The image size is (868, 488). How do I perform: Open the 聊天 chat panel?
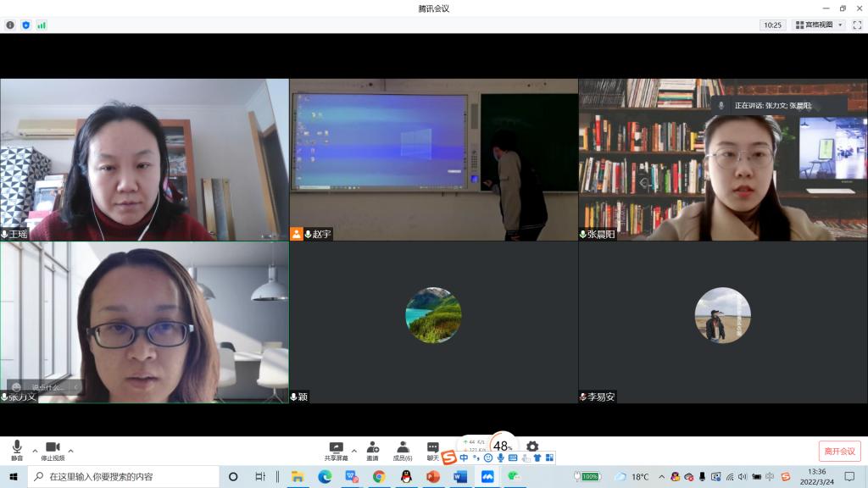pyautogui.click(x=432, y=451)
